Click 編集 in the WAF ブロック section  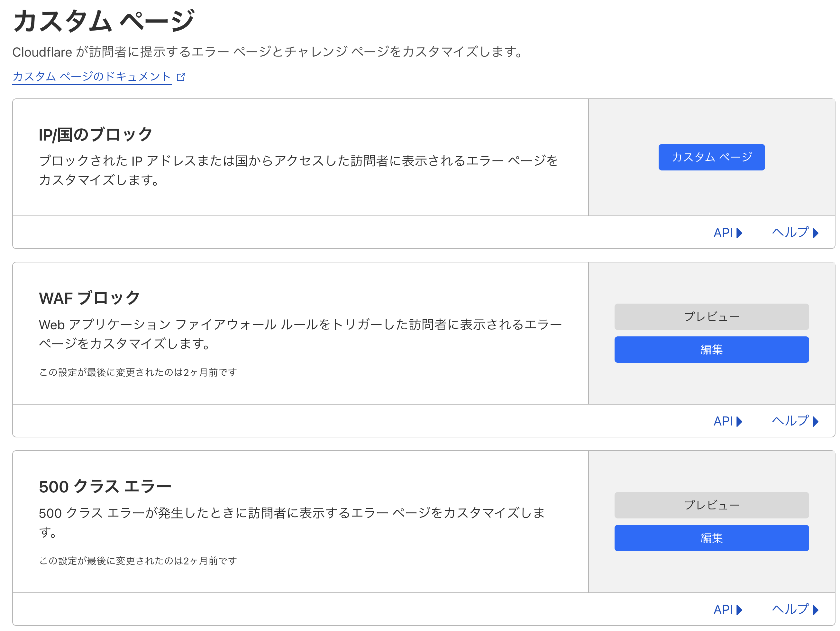[x=711, y=350]
